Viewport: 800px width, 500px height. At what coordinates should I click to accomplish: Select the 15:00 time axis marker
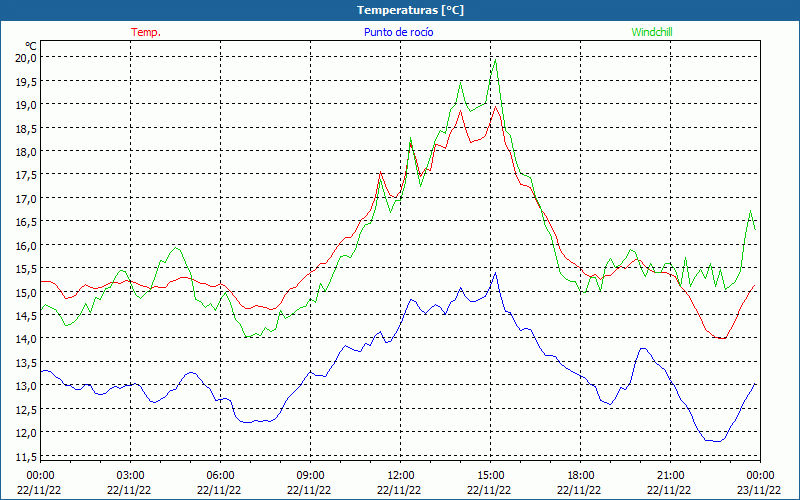click(490, 475)
